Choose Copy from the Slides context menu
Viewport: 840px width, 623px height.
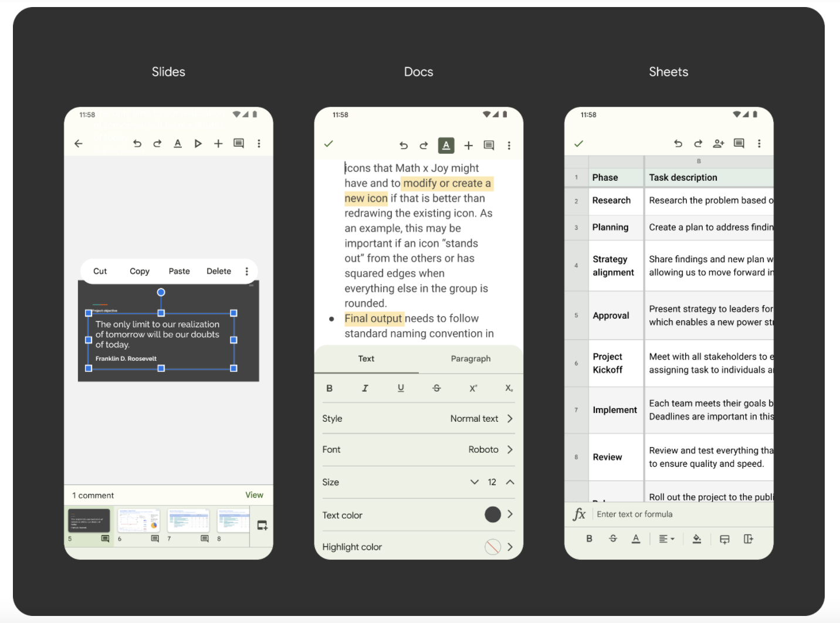pyautogui.click(x=139, y=271)
